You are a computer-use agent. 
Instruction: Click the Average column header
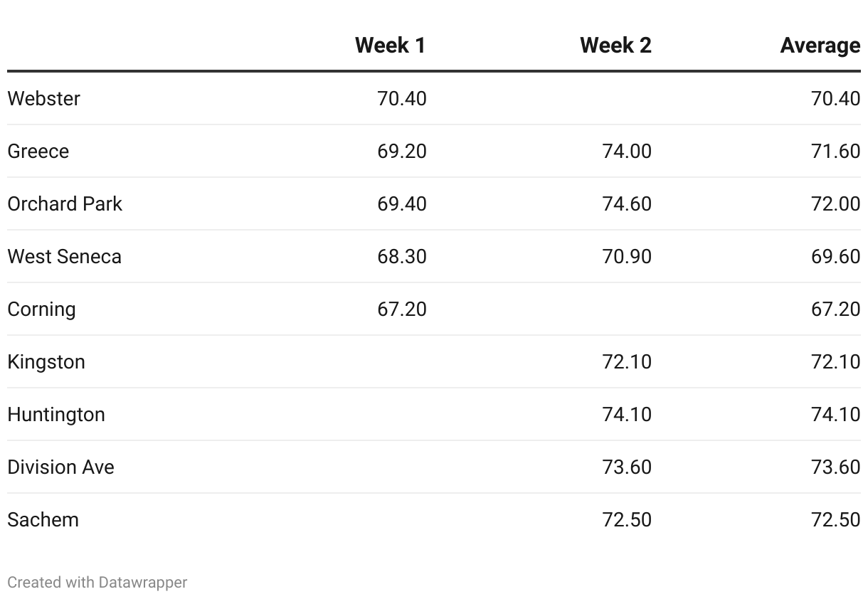click(820, 46)
